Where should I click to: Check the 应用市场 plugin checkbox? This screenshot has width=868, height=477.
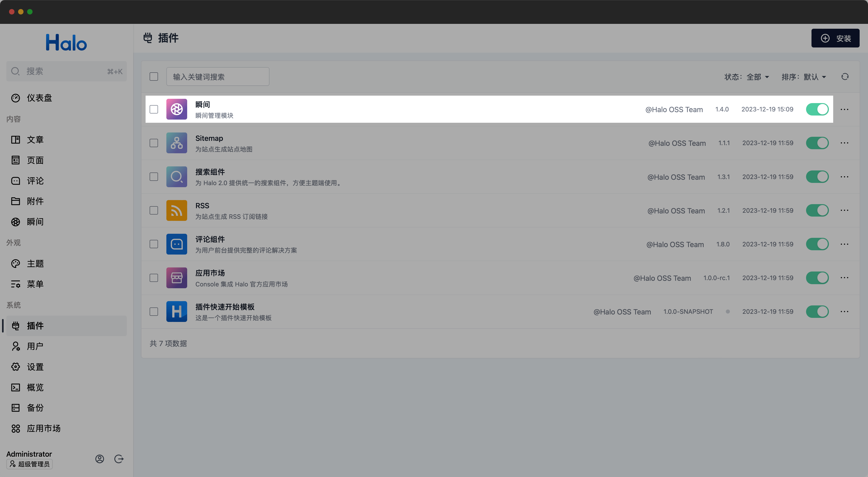click(x=154, y=278)
